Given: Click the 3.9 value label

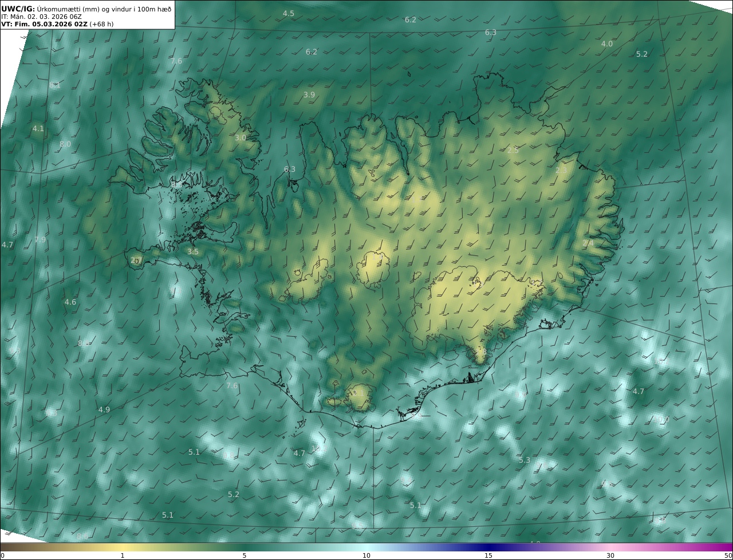Looking at the screenshot, I should (309, 94).
